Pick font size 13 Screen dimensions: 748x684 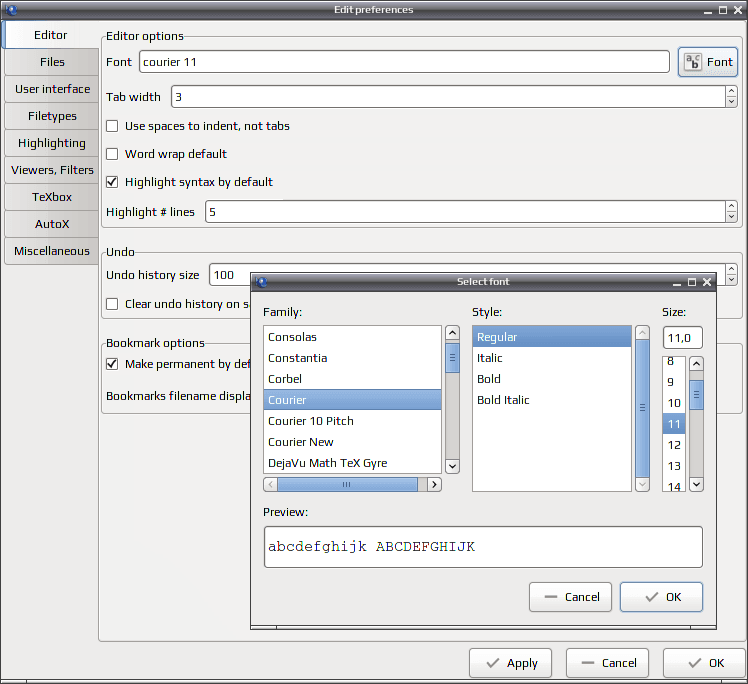coord(674,466)
